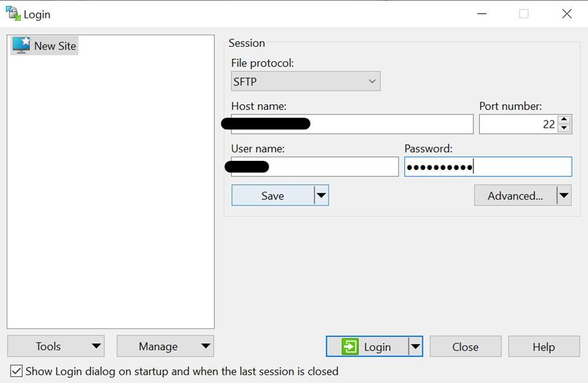Expand the dropdown arrow next to Login

(416, 346)
